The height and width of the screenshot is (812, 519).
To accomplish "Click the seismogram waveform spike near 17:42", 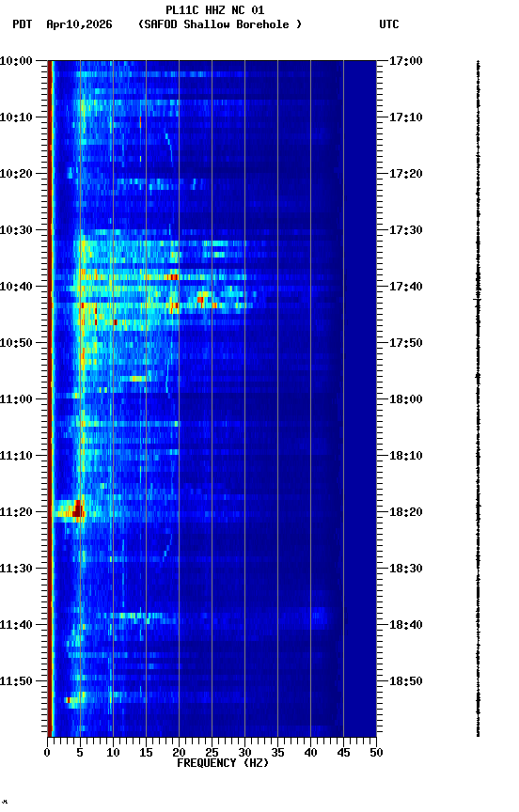I will click(478, 299).
